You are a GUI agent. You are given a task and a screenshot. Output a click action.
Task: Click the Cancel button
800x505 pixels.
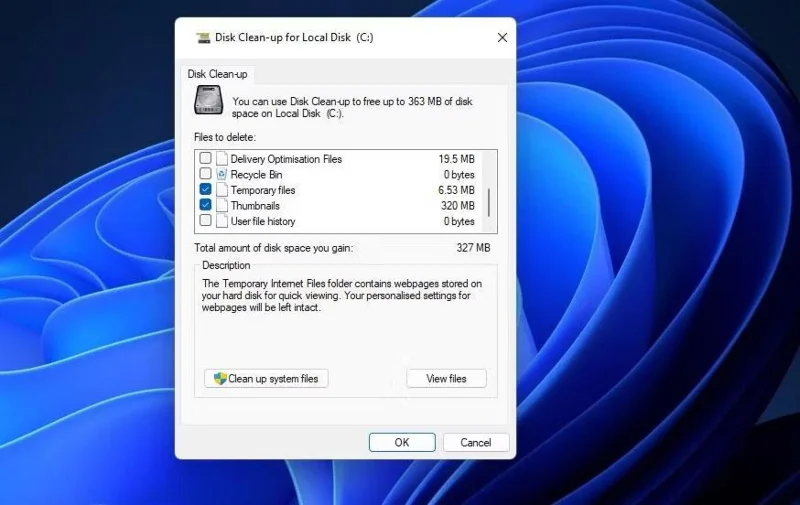tap(476, 442)
